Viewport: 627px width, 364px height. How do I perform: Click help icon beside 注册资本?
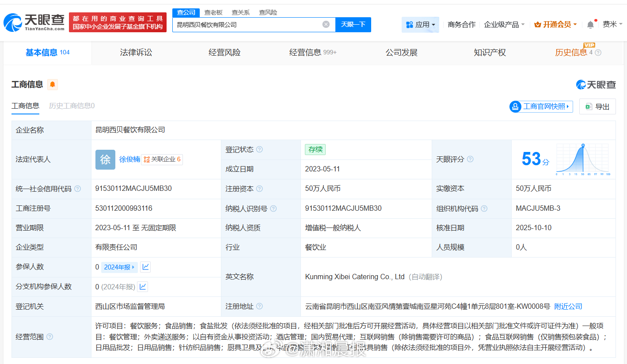pyautogui.click(x=259, y=189)
